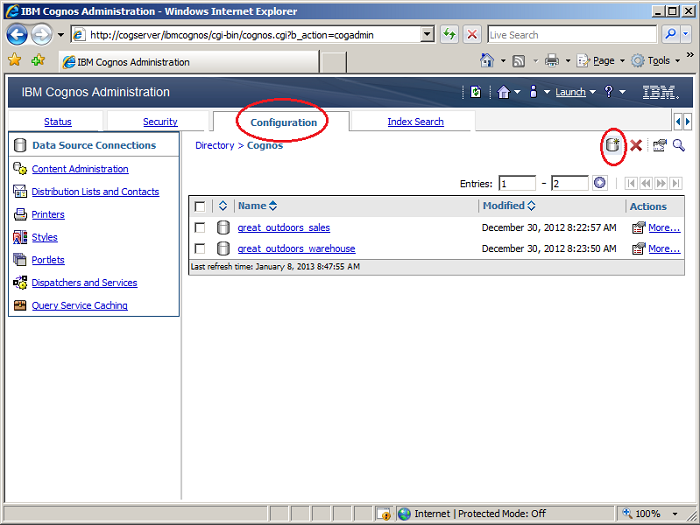Click the browser Forward arrow
The width and height of the screenshot is (700, 525).
(42, 35)
